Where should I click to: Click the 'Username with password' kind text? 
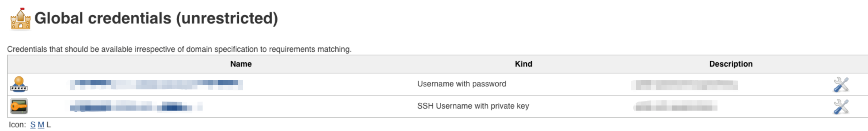click(462, 84)
